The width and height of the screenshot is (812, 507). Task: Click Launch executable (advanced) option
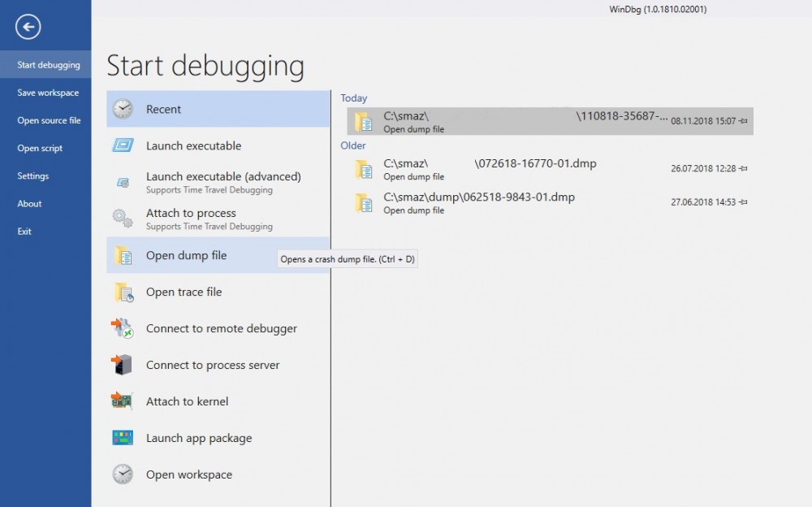pyautogui.click(x=223, y=176)
